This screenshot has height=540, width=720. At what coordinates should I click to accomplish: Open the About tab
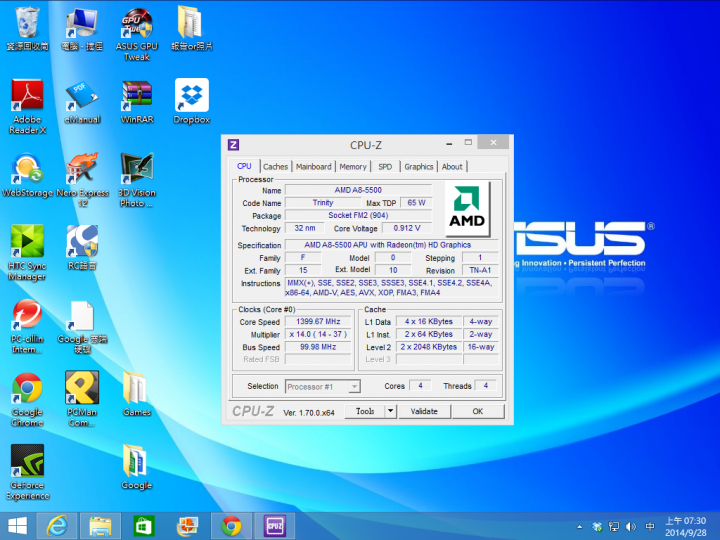click(x=452, y=167)
